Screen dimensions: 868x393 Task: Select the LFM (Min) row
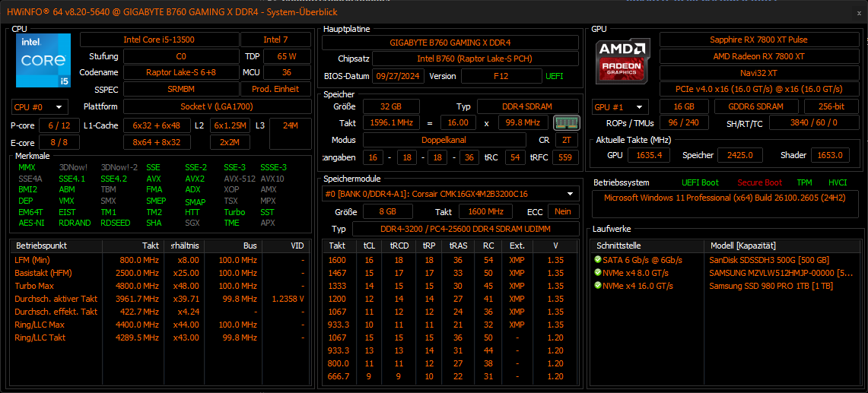(161, 260)
